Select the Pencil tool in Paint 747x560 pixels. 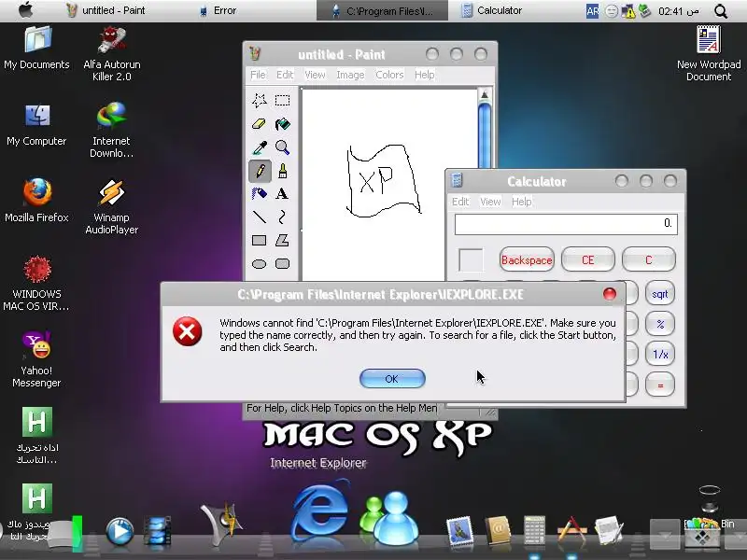pyautogui.click(x=261, y=171)
